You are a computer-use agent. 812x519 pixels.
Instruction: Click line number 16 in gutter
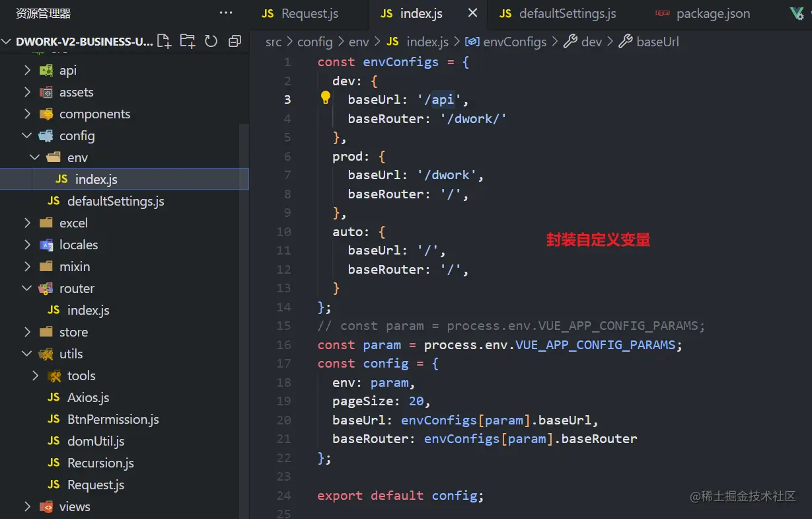[x=283, y=344]
